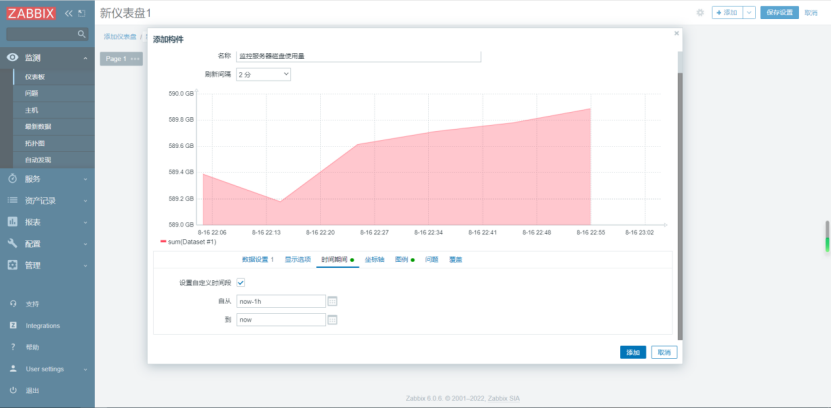The height and width of the screenshot is (408, 831).
Task: Click the blue 添加 button in dialog
Action: pyautogui.click(x=633, y=352)
